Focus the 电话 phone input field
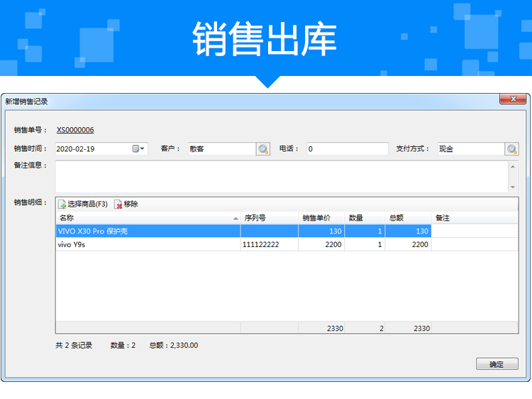532x399 pixels. 348,148
